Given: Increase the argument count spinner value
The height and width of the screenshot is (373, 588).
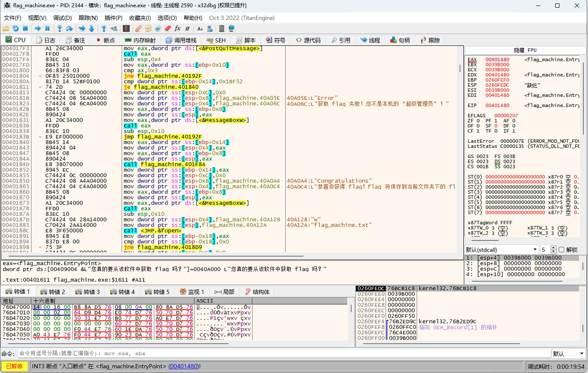Looking at the screenshot, I should [x=553, y=248].
